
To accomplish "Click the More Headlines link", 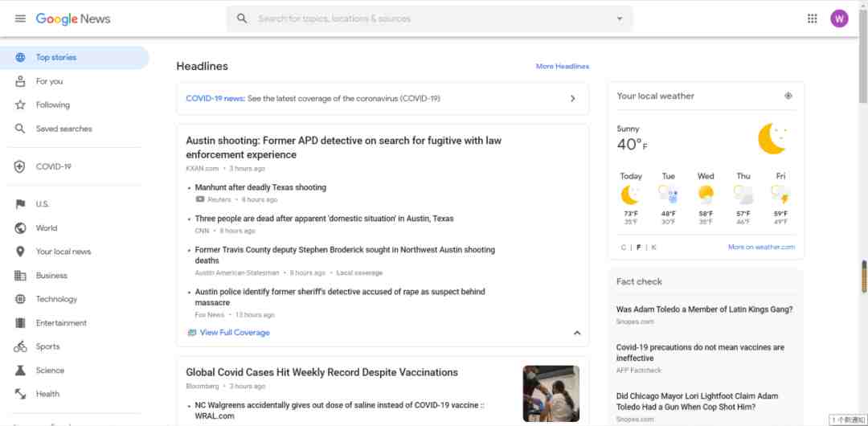I will pos(562,67).
